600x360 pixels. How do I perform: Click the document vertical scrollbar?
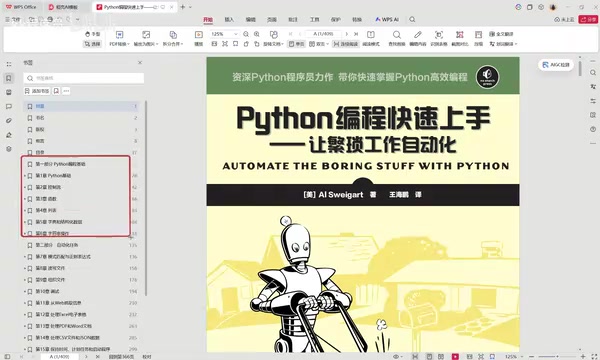pyautogui.click(x=580, y=69)
